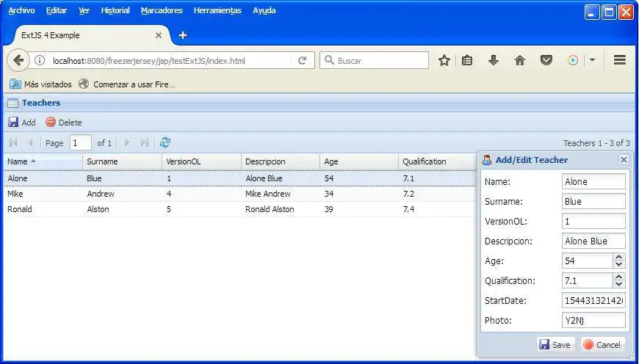The width and height of the screenshot is (639, 364).
Task: Bookmark this page with star icon
Action: pos(444,61)
